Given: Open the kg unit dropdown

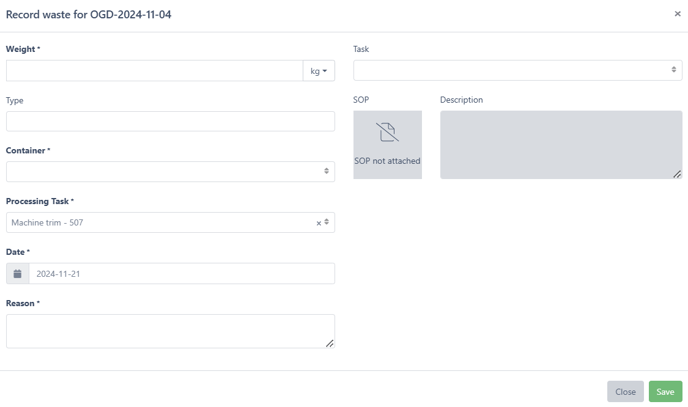Looking at the screenshot, I should pyautogui.click(x=319, y=71).
